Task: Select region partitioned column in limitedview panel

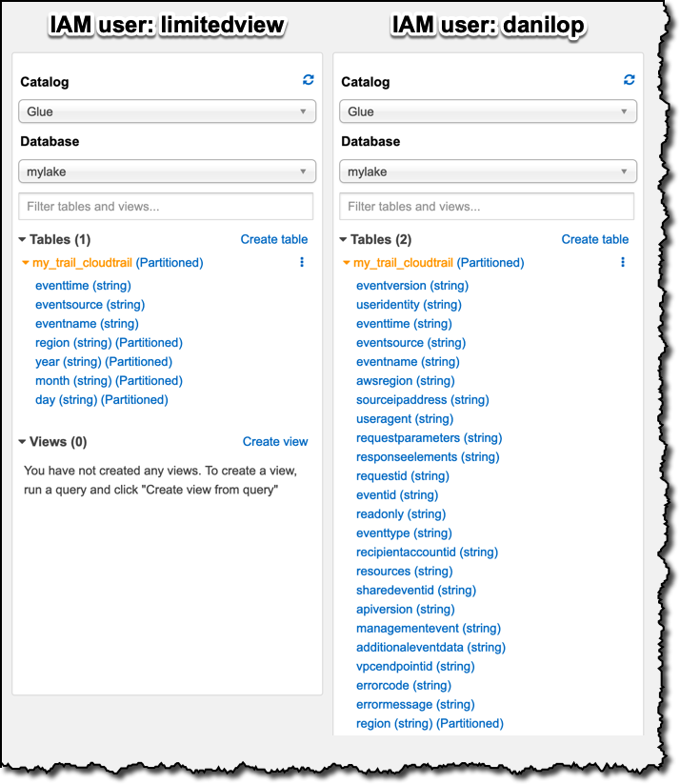Action: [109, 343]
